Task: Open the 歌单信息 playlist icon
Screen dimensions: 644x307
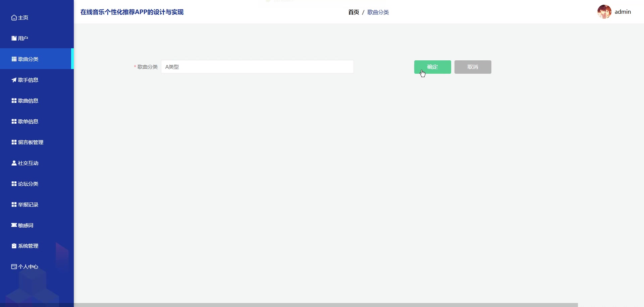Action: coord(14,121)
